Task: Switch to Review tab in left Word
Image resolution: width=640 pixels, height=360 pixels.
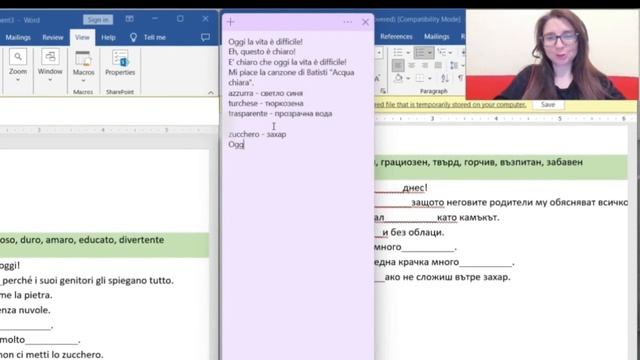Action: 53,37
